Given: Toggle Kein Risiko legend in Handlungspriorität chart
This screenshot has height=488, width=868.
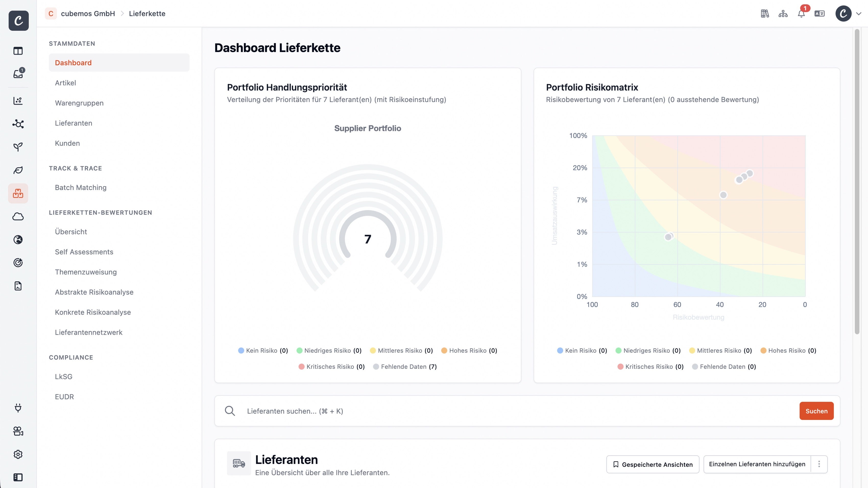Looking at the screenshot, I should click(263, 351).
